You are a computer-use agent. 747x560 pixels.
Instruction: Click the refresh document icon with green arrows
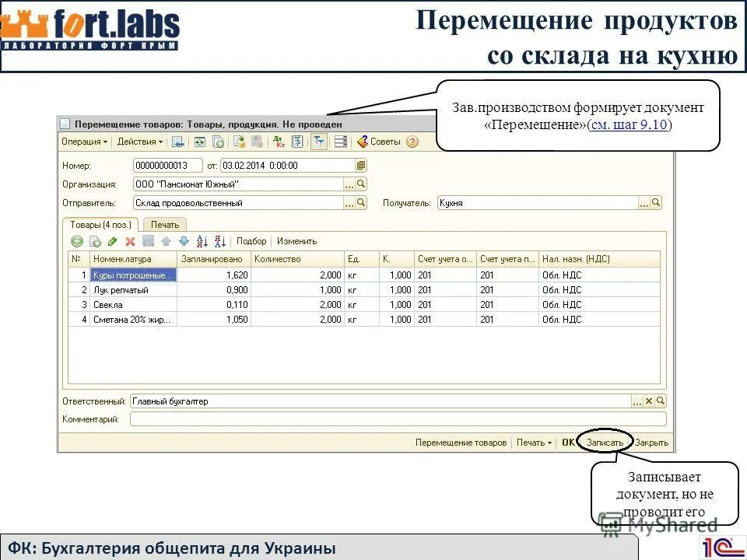[x=200, y=142]
